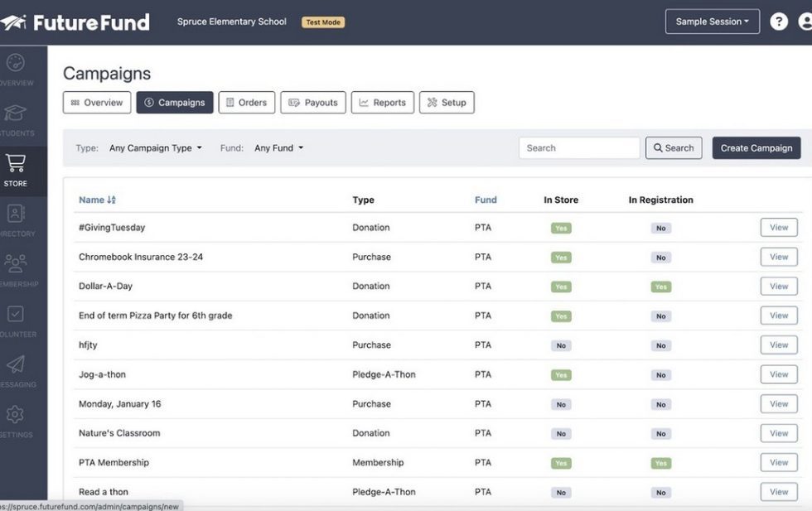Image resolution: width=812 pixels, height=511 pixels.
Task: Sort campaigns by the Name column
Action: pyautogui.click(x=97, y=200)
